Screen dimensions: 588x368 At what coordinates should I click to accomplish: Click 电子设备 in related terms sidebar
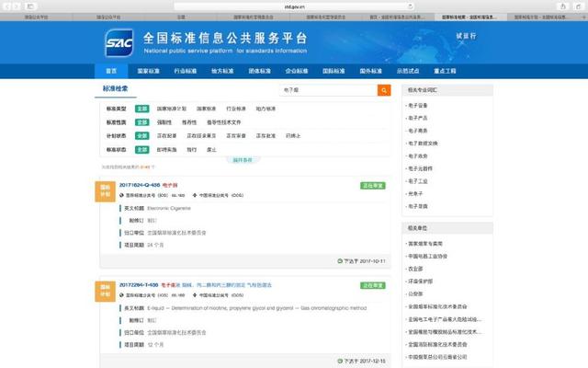(418, 106)
